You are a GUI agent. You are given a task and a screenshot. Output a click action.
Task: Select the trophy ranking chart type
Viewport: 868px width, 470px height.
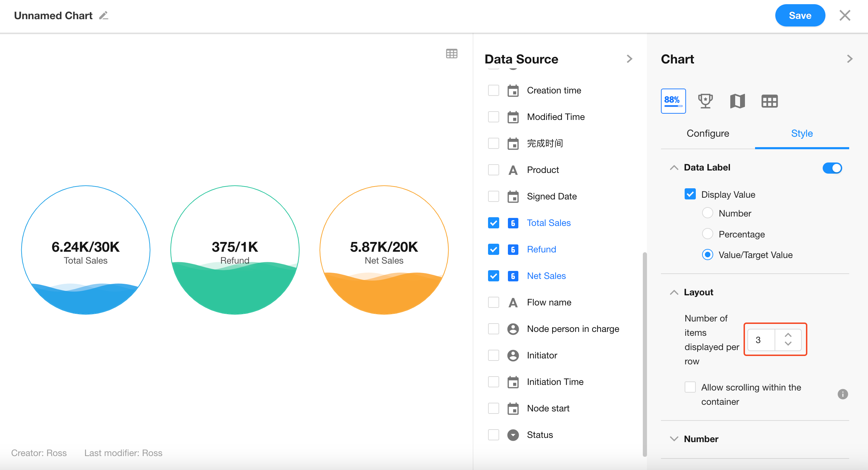tap(705, 101)
